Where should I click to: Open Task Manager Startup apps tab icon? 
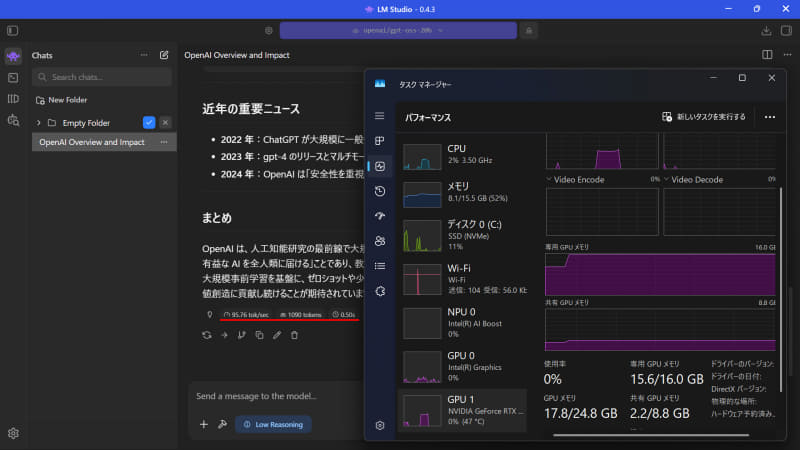click(x=380, y=216)
